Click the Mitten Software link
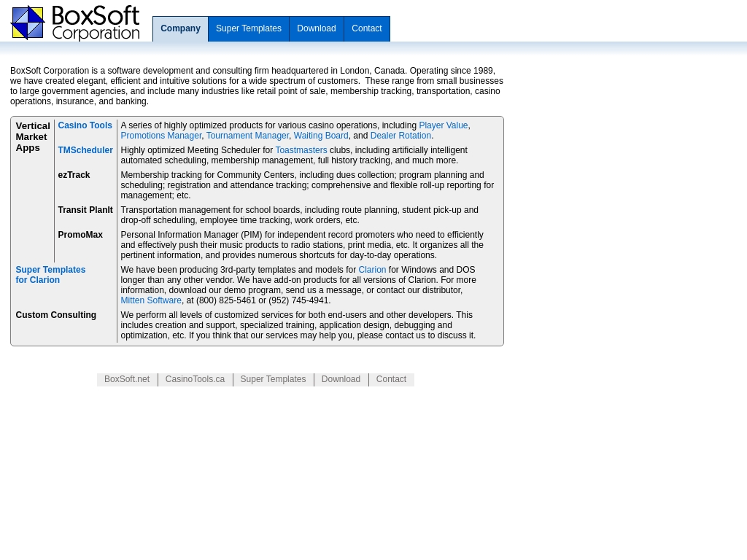 [x=151, y=300]
